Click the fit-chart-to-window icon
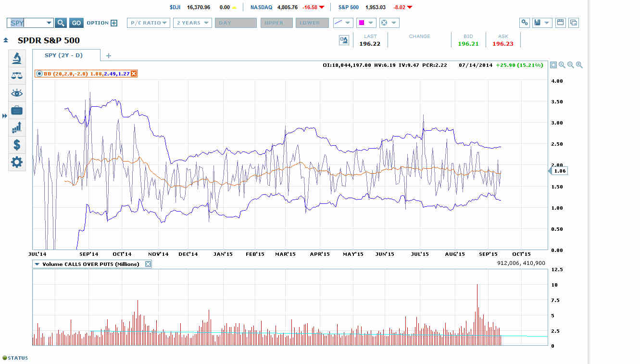640x364 pixels. pyautogui.click(x=553, y=65)
